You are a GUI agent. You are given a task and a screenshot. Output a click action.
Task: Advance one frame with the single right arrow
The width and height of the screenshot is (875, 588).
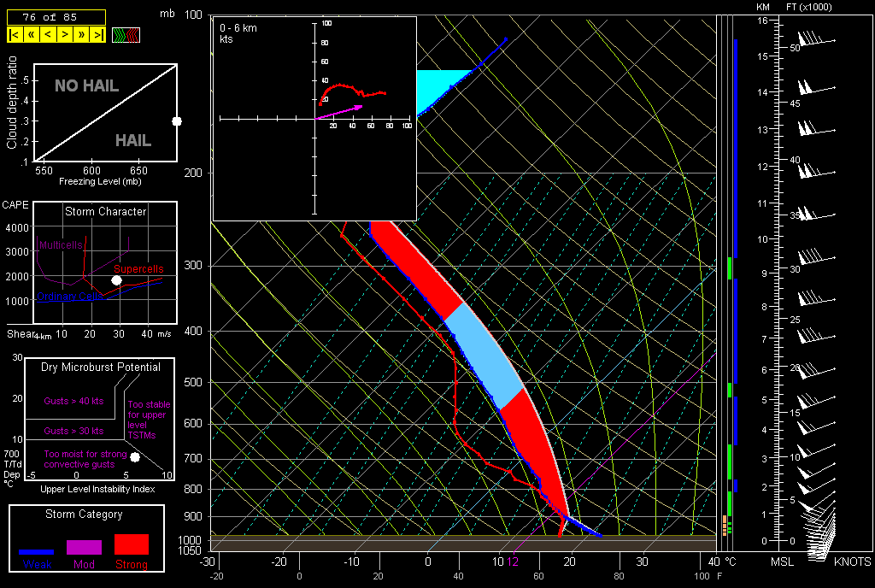coord(65,35)
